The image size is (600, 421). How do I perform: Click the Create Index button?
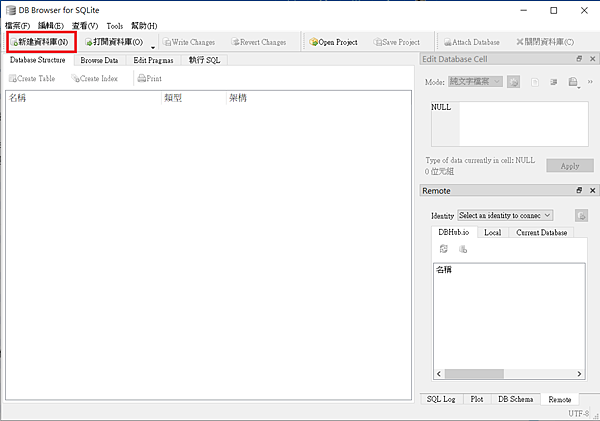tap(95, 78)
